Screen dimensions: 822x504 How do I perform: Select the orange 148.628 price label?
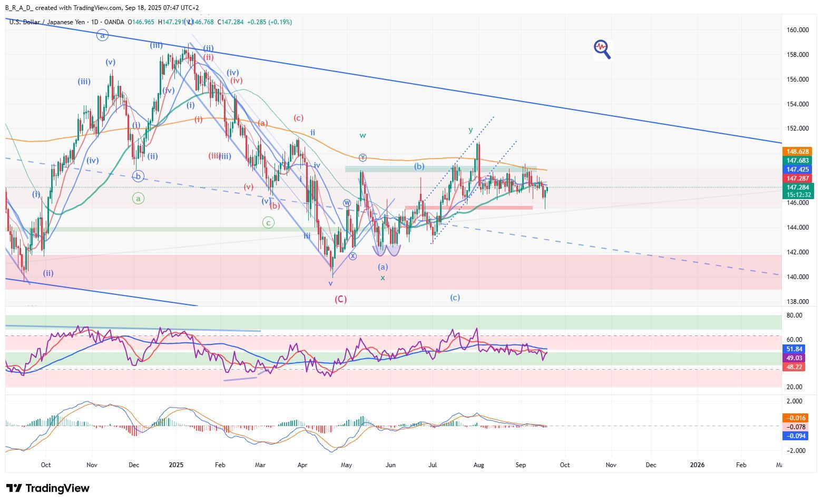click(798, 152)
